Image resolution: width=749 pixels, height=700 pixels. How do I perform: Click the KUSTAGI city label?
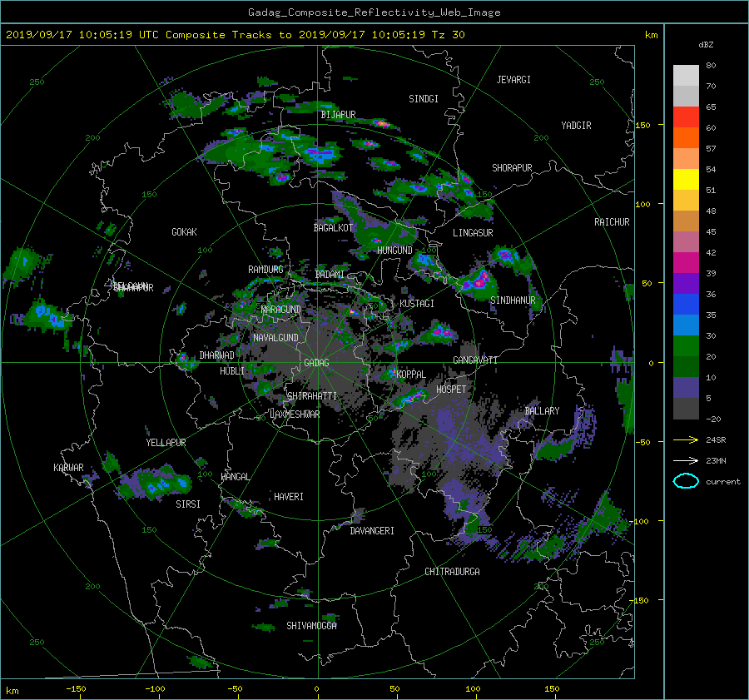[417, 304]
